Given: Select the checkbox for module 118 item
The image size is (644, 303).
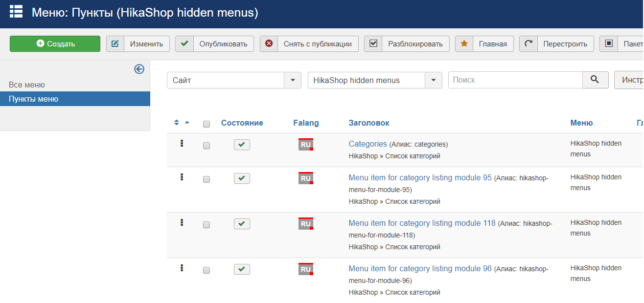Looking at the screenshot, I should [x=207, y=225].
